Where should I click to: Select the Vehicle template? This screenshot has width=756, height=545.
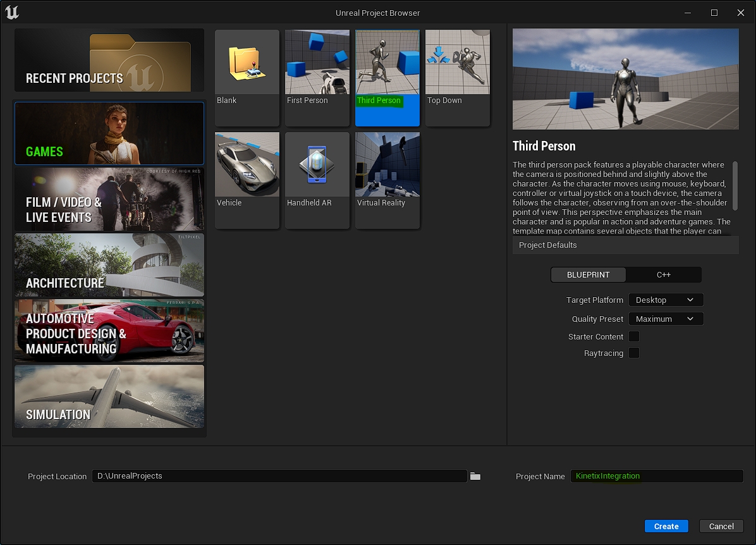(x=247, y=180)
